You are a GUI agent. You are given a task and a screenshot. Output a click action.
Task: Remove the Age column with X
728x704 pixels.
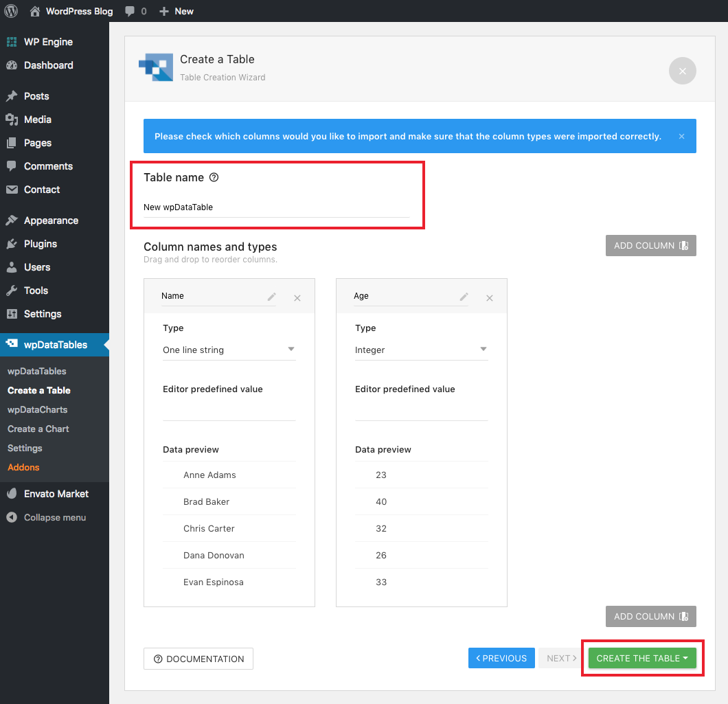point(490,298)
